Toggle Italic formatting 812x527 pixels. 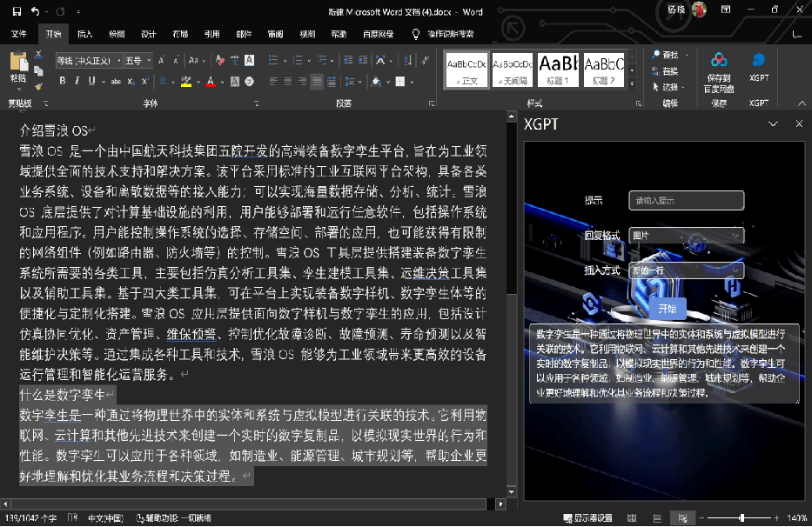click(x=77, y=81)
